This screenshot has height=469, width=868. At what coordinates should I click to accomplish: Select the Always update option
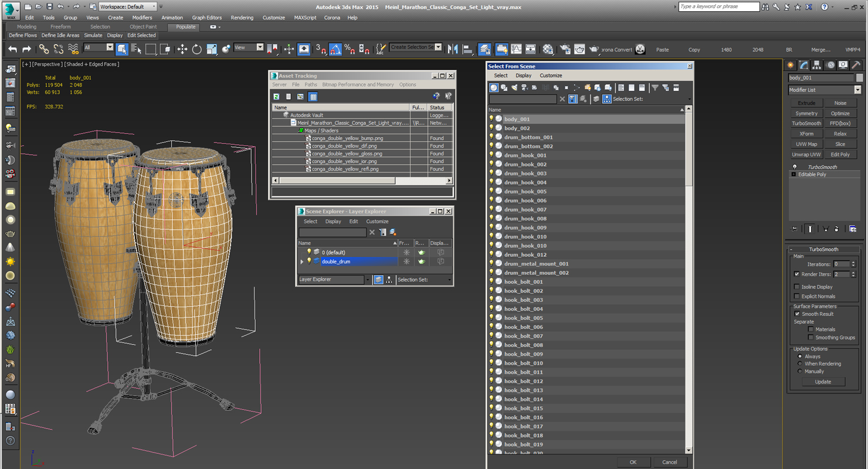point(800,356)
